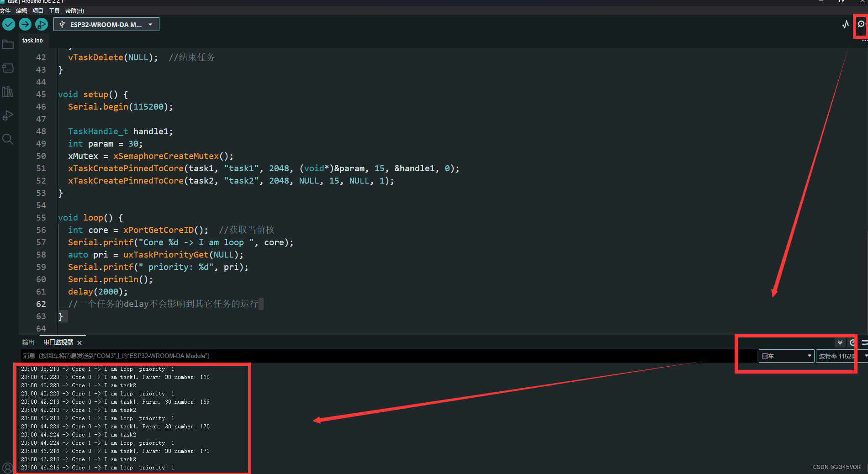Open the Serial Plotter icon
Screen dimensions: 868x474
846,24
